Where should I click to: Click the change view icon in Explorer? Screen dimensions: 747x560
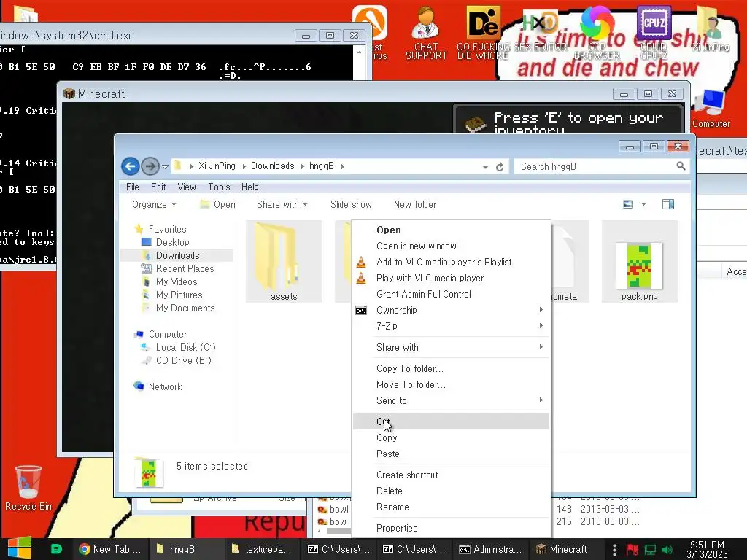pyautogui.click(x=628, y=204)
